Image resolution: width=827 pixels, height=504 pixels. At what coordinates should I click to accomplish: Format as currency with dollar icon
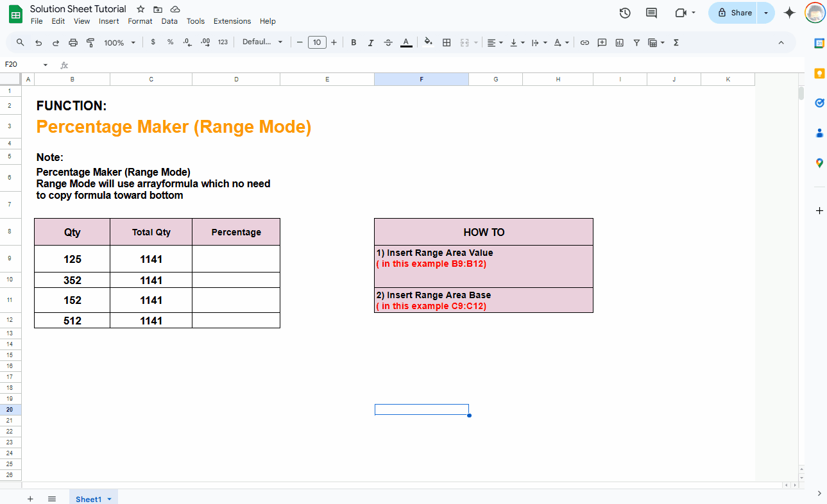[x=153, y=42]
